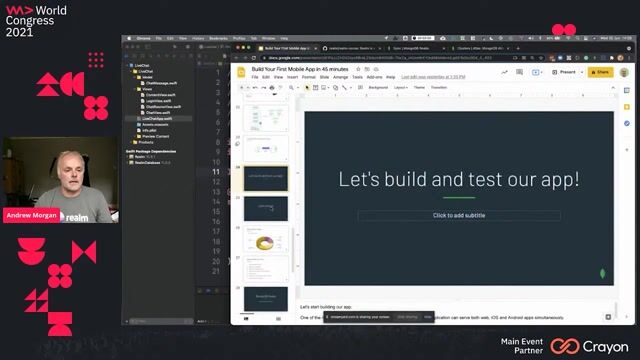Viewport: 640px width, 360px height.
Task: Open the Tasks side panel icon
Action: (627, 123)
